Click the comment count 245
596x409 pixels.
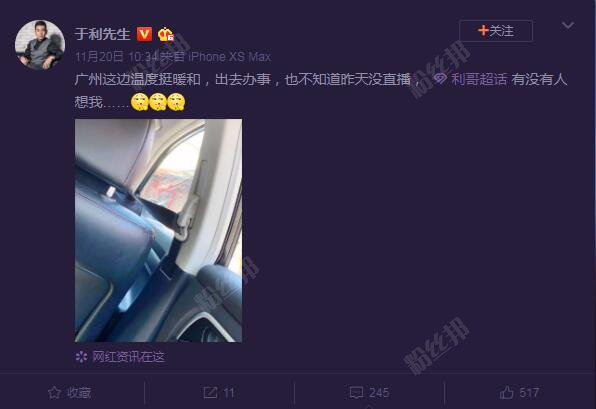tap(379, 393)
